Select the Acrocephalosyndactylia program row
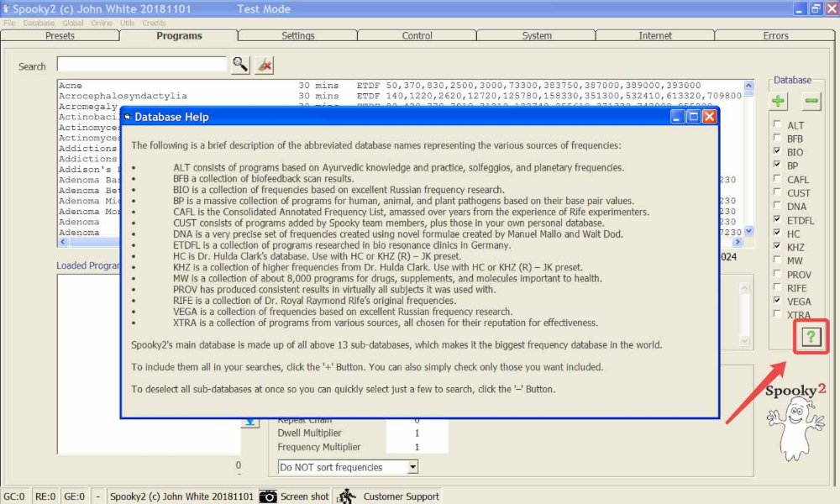The image size is (840, 504). pos(400,96)
